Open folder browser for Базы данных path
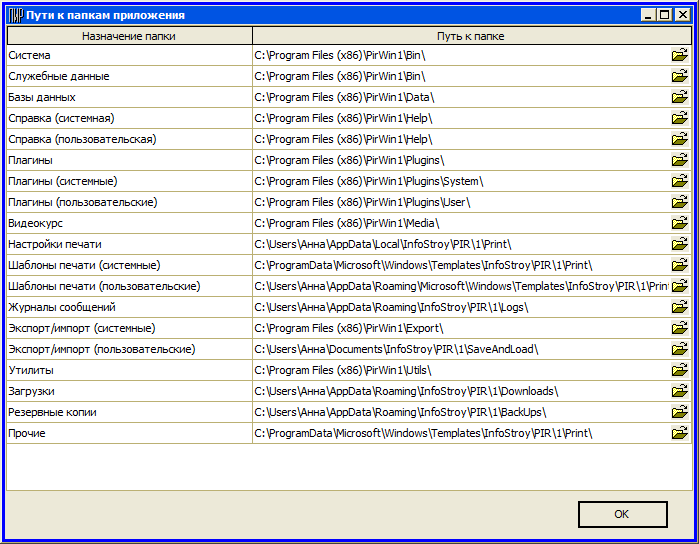699x544 pixels. point(680,97)
